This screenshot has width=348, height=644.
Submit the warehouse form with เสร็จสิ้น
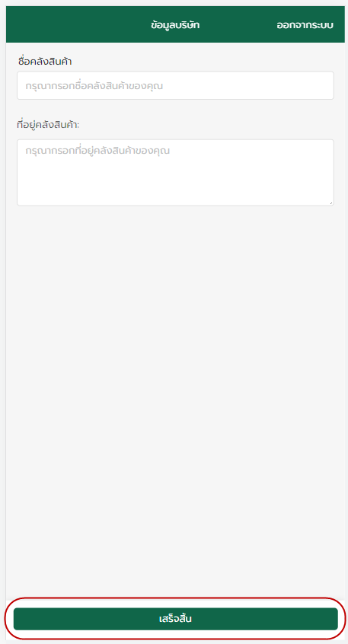coord(175,619)
